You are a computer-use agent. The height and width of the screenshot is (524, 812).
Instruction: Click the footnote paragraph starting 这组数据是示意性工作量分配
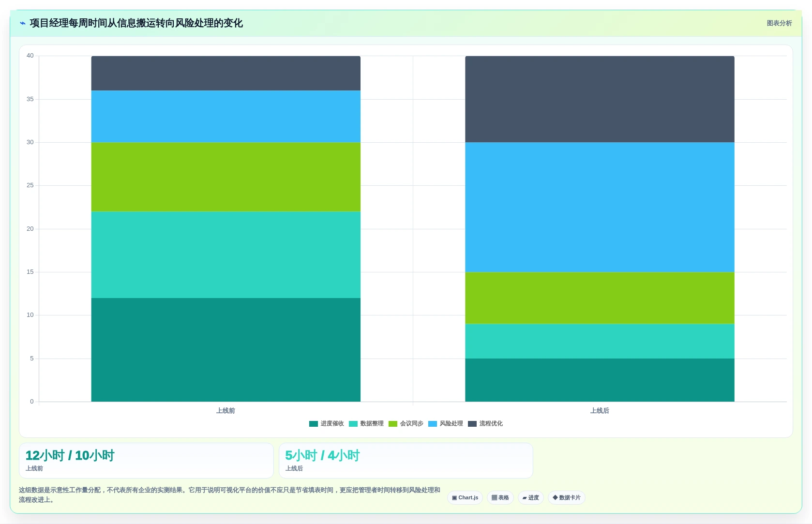[230, 495]
